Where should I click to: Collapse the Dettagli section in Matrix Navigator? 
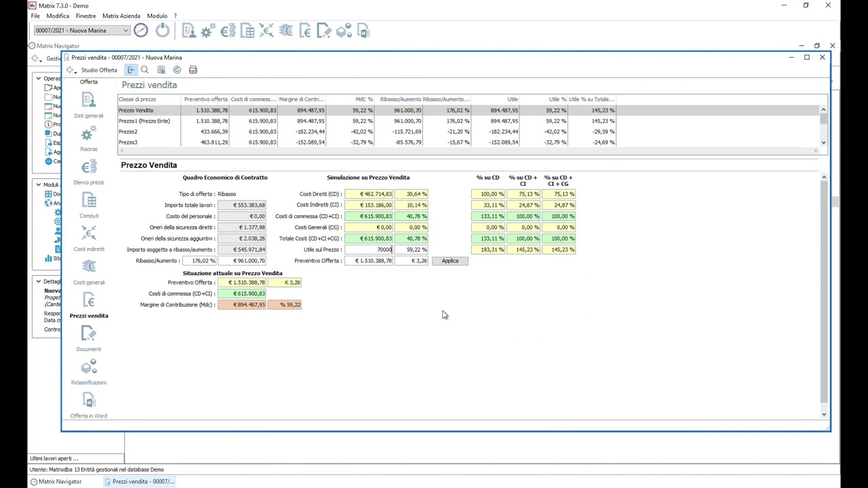pos(39,281)
